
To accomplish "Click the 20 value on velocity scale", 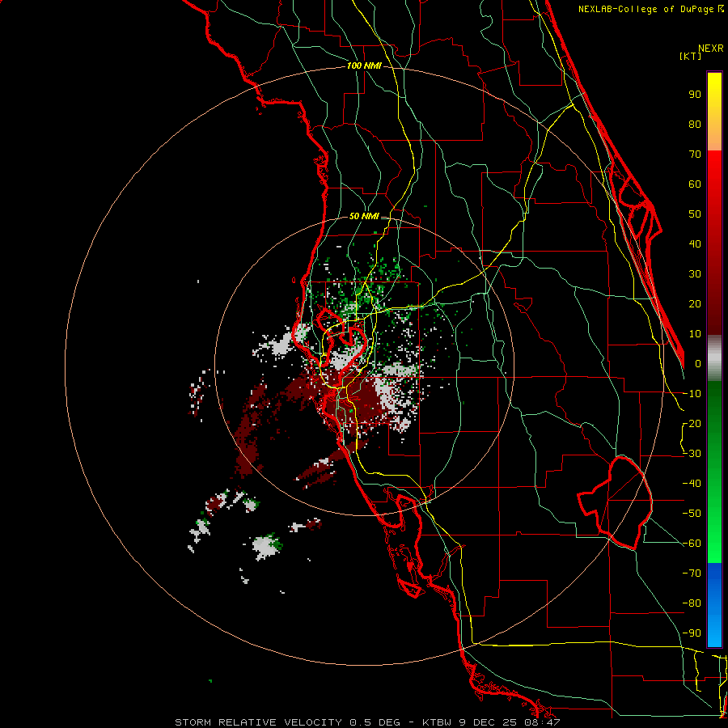I will coord(695,303).
